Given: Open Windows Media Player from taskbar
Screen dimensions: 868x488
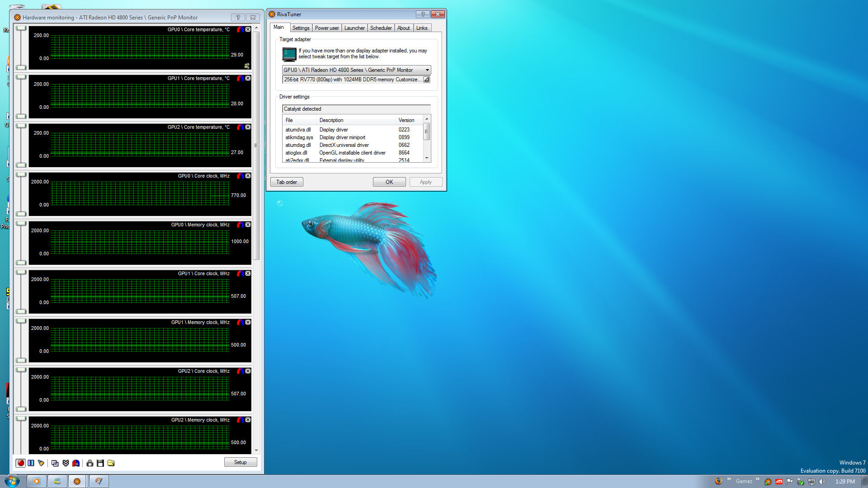Looking at the screenshot, I should point(36,481).
